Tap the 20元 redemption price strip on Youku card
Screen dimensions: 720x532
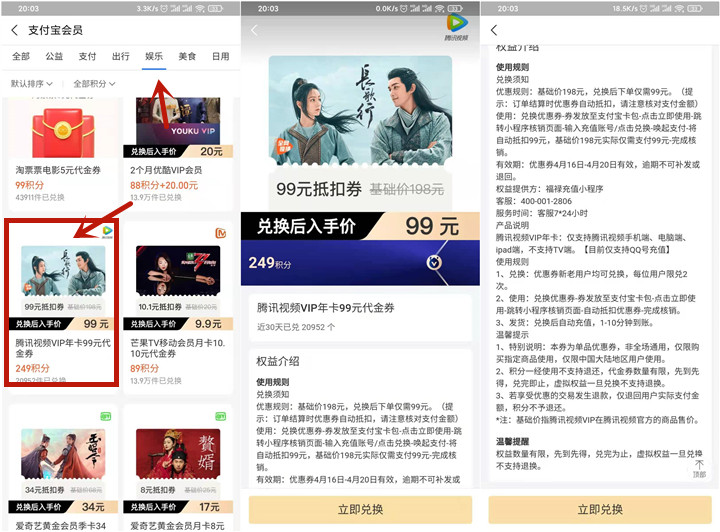(178, 151)
